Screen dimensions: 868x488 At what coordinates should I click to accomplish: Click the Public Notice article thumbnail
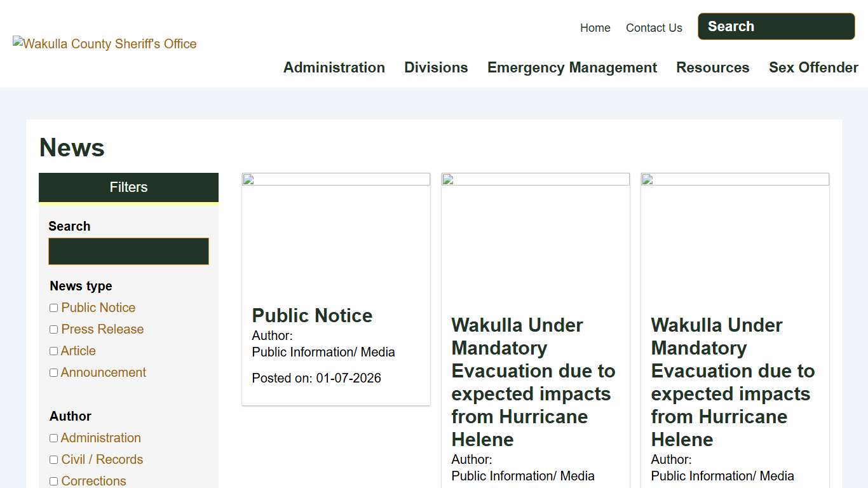[x=336, y=235]
